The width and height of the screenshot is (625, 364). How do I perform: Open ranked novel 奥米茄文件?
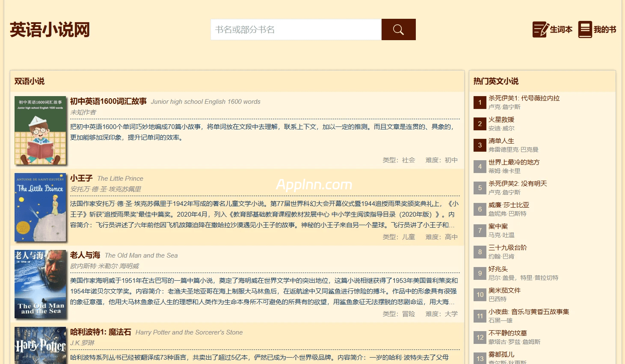[505, 290]
